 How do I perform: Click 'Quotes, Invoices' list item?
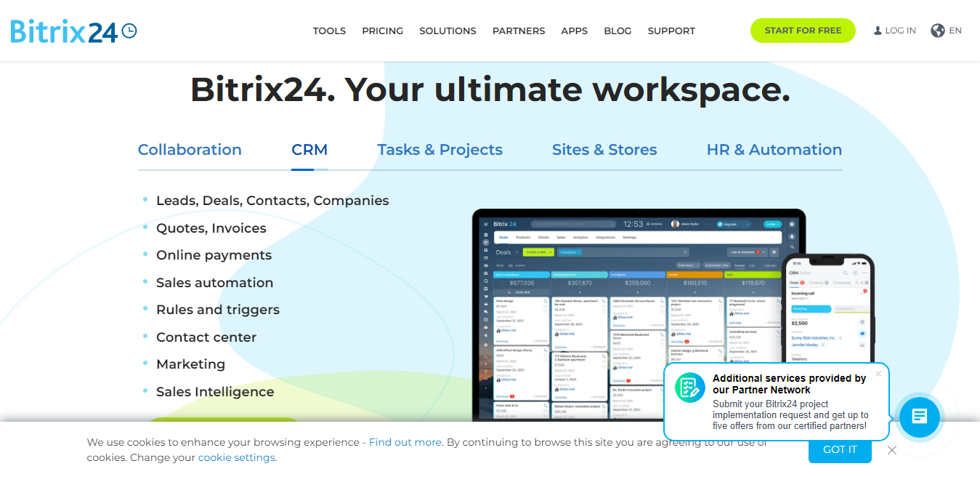(211, 228)
